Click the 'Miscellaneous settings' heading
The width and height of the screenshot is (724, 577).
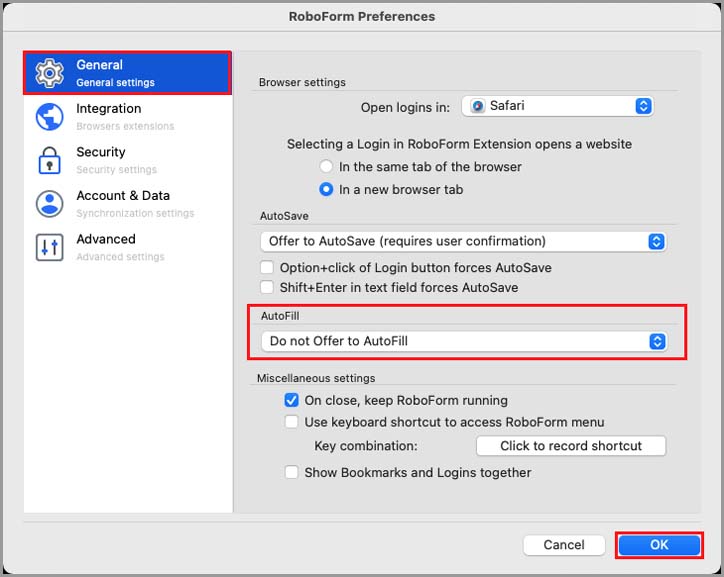[x=316, y=378]
